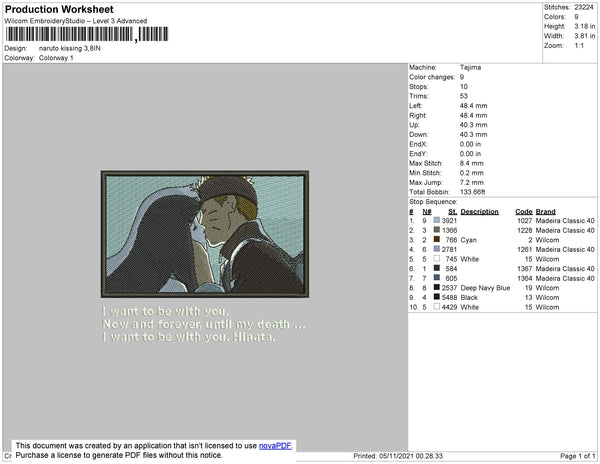
Task: Click the 'Page 1 of 1' footer text
Action: [x=577, y=456]
